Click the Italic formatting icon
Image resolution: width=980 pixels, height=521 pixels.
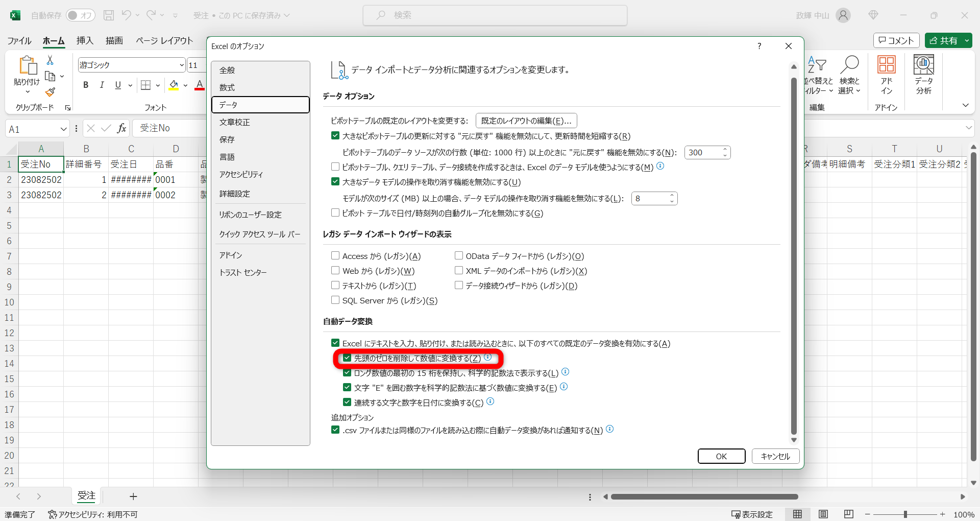pyautogui.click(x=102, y=85)
